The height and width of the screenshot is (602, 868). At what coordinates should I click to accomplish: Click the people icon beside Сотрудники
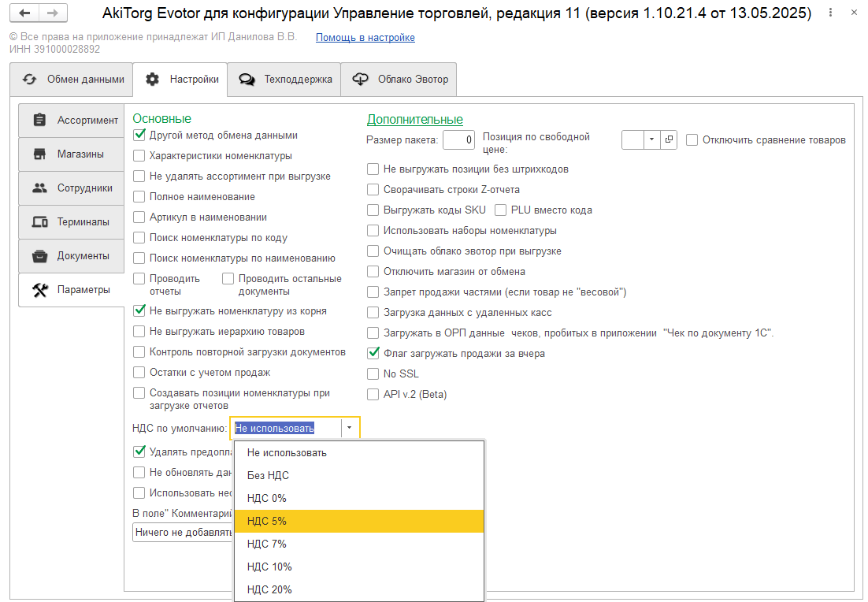click(x=39, y=188)
